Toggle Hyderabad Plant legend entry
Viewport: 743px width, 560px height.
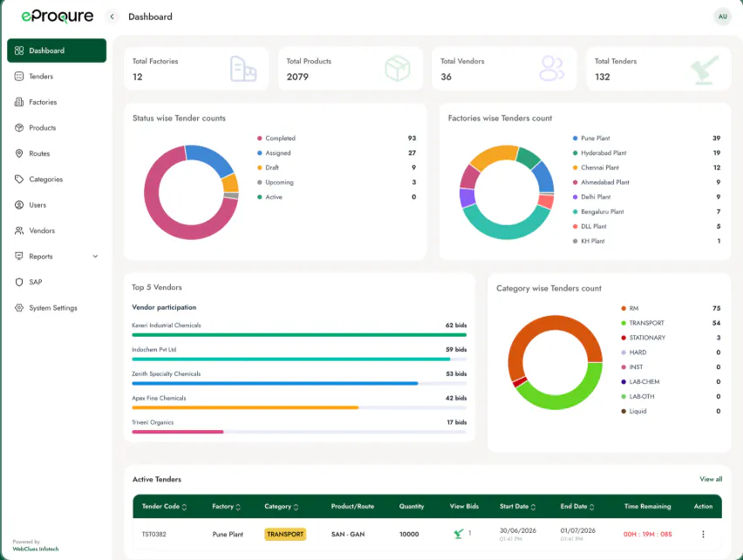click(x=599, y=153)
